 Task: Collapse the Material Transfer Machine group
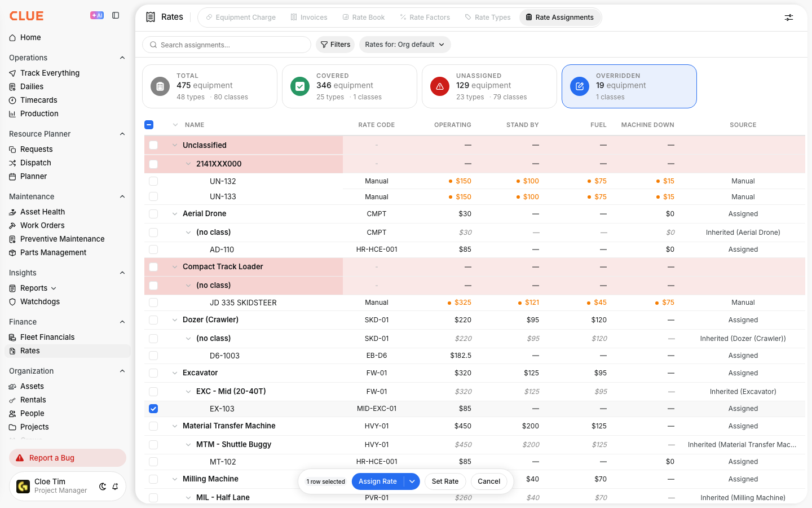tap(175, 426)
